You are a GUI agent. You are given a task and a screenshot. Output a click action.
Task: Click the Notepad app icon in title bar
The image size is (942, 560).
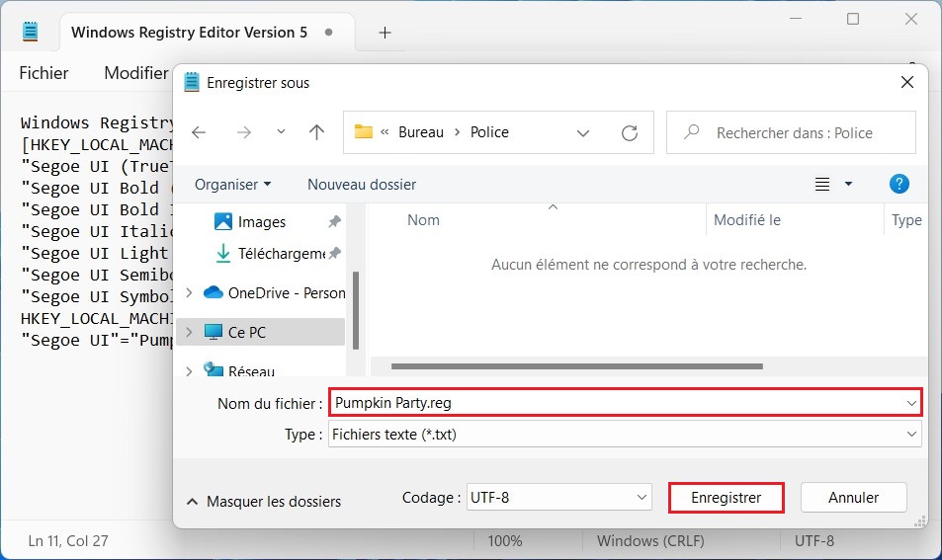(30, 32)
